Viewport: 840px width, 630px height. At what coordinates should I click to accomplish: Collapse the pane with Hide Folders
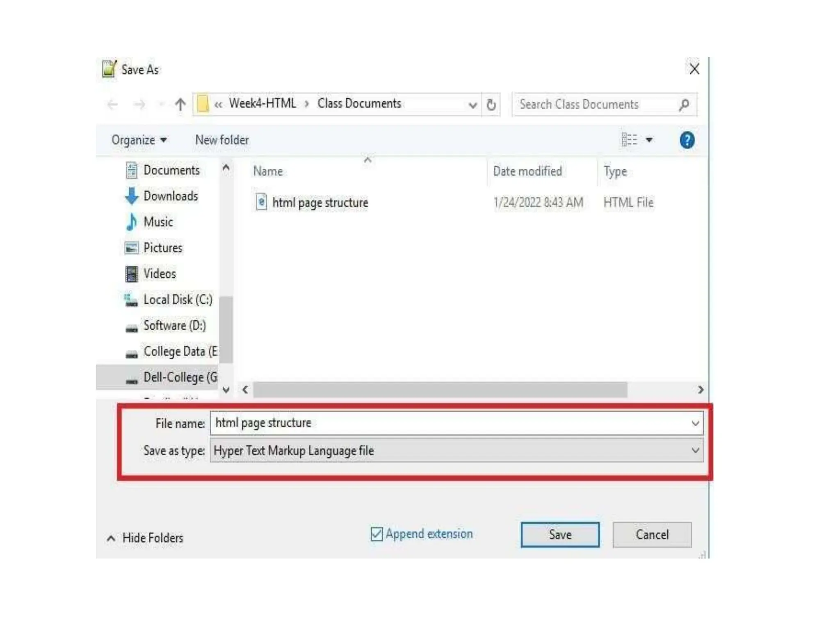[x=152, y=538]
